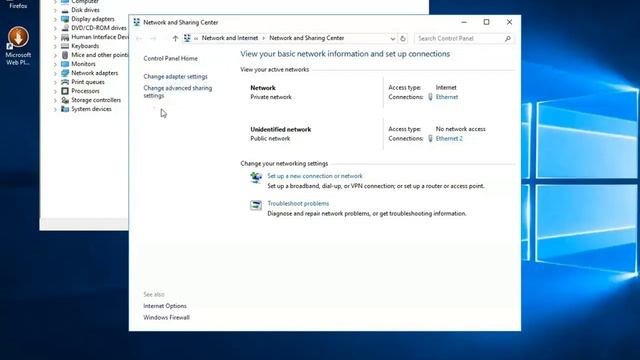Click the Network adapters device icon

(65, 73)
